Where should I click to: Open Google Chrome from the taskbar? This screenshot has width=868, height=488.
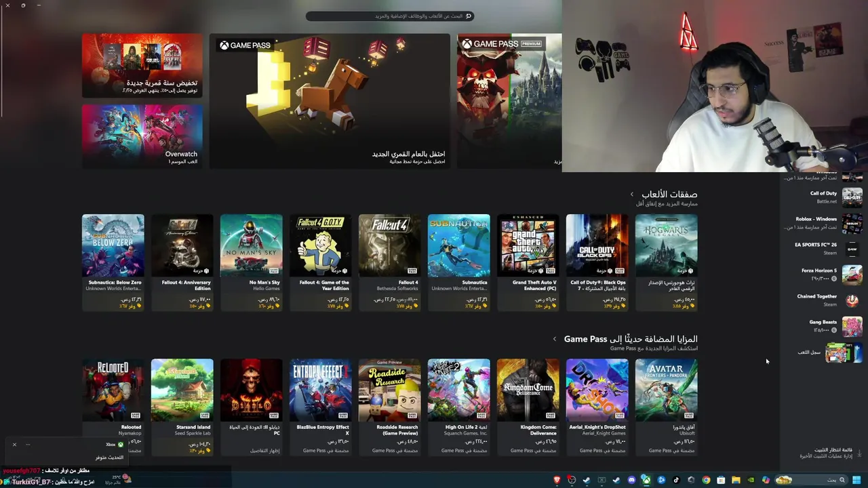tap(706, 480)
